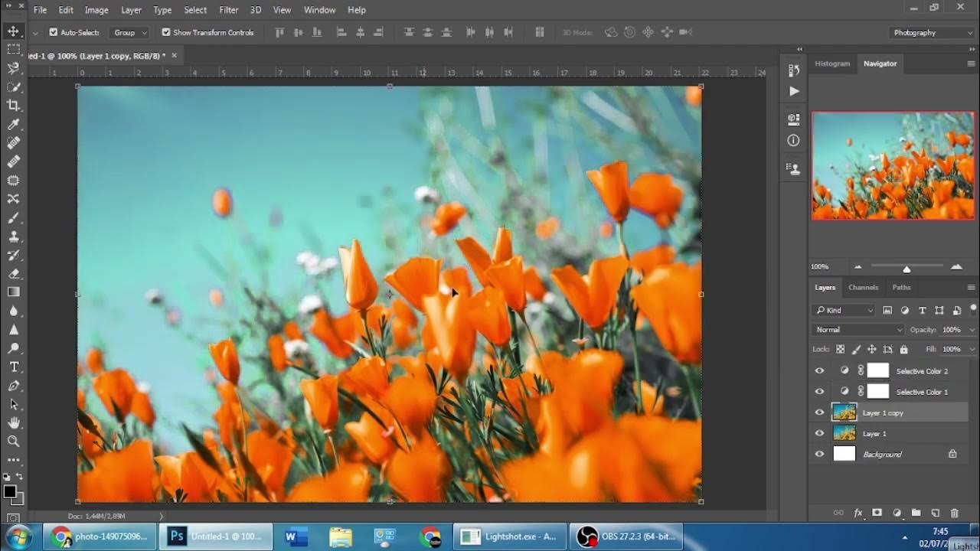The image size is (980, 551).
Task: Select the Eraser tool
Action: (x=13, y=273)
